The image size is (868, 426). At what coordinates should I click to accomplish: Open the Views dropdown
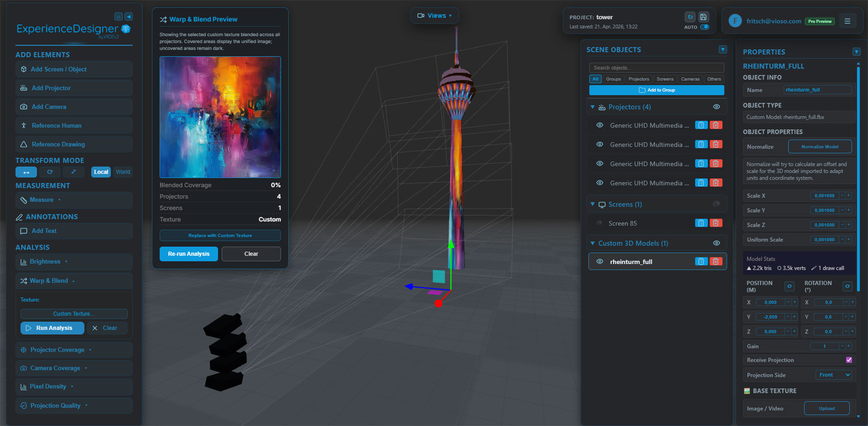pyautogui.click(x=434, y=15)
